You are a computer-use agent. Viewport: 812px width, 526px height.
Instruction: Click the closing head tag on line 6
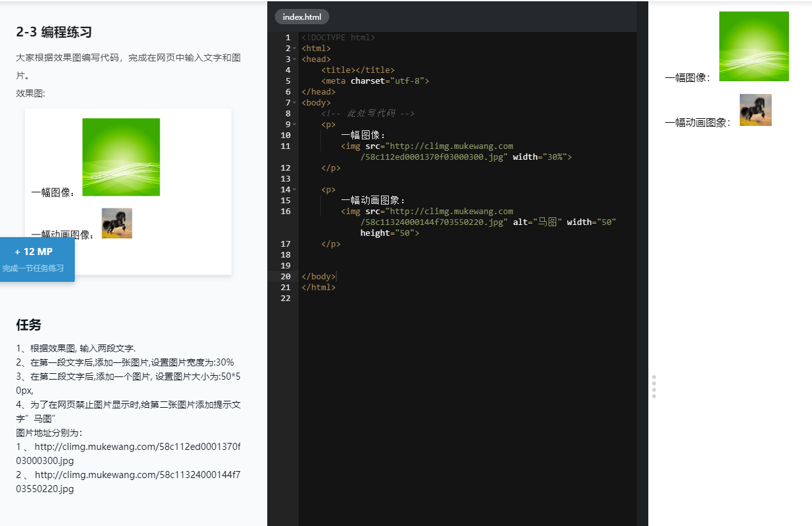point(318,92)
